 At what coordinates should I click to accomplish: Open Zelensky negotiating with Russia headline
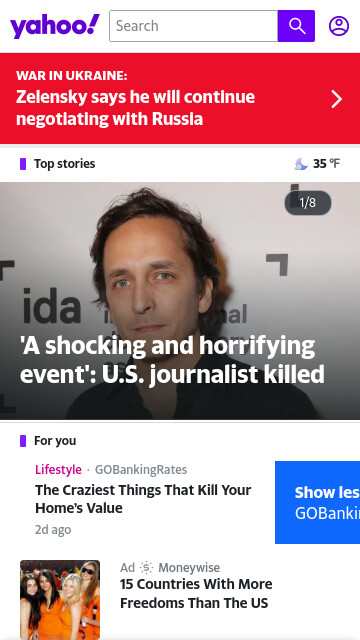coord(136,108)
